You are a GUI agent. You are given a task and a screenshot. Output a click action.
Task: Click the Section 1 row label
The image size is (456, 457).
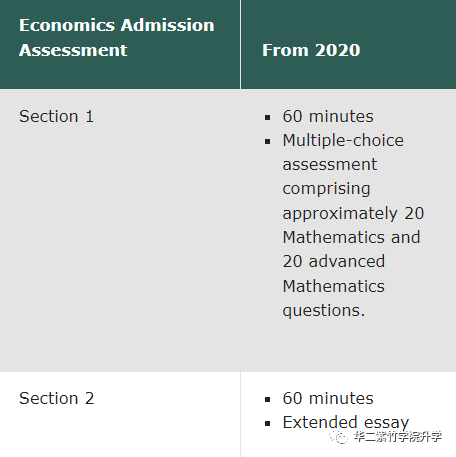tap(56, 116)
